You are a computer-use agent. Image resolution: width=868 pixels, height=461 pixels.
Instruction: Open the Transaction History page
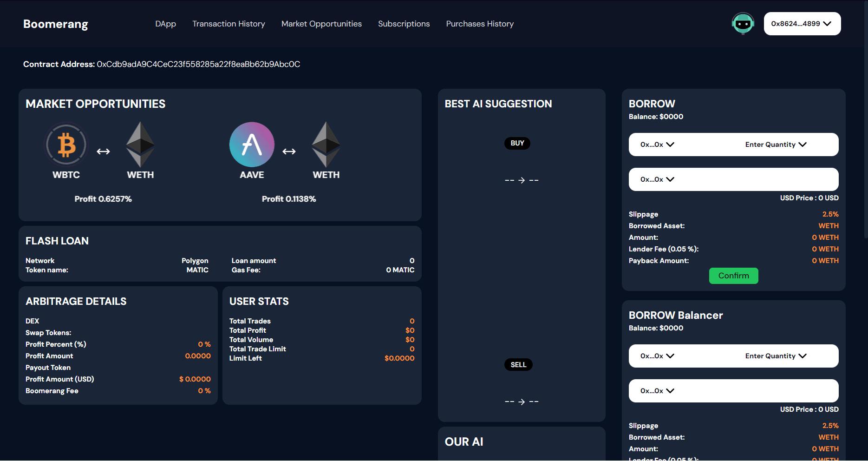pos(228,24)
